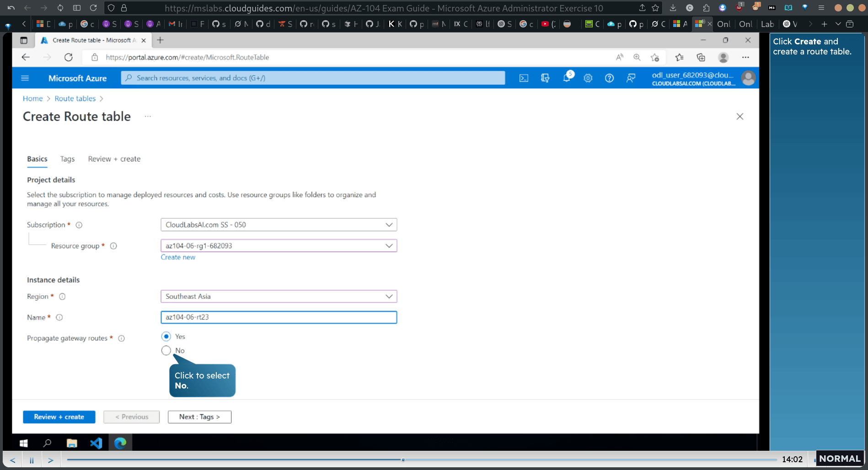Open Edge favorites list icon

pos(679,57)
